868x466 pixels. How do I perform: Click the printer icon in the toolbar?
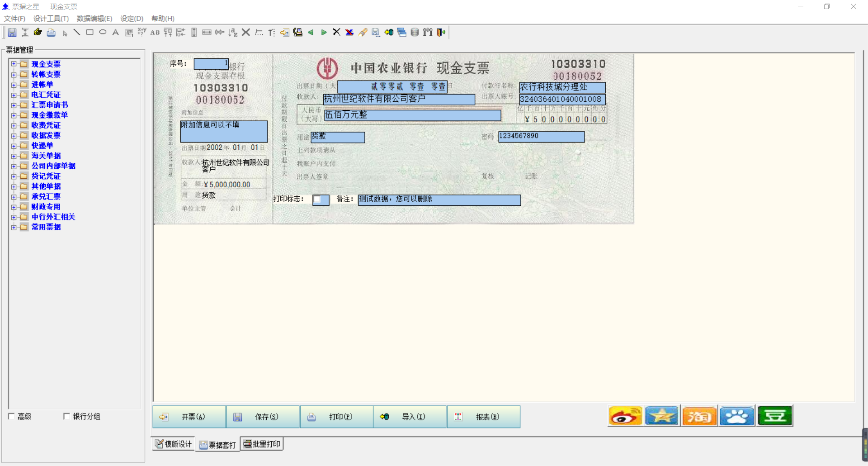[x=51, y=33]
